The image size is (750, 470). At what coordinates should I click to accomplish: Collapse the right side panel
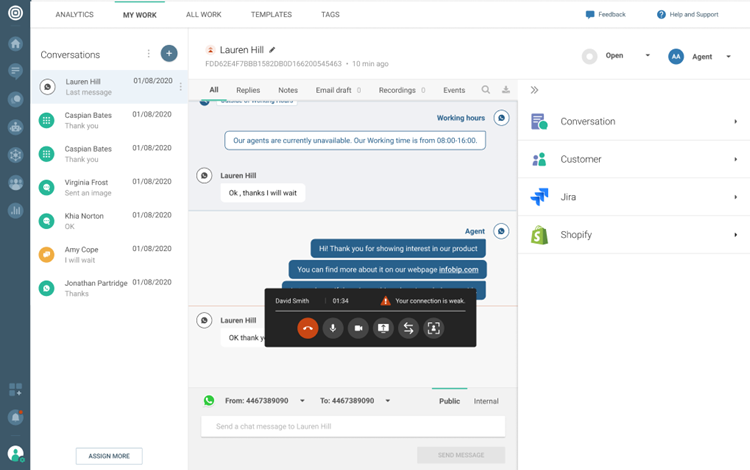click(x=535, y=90)
